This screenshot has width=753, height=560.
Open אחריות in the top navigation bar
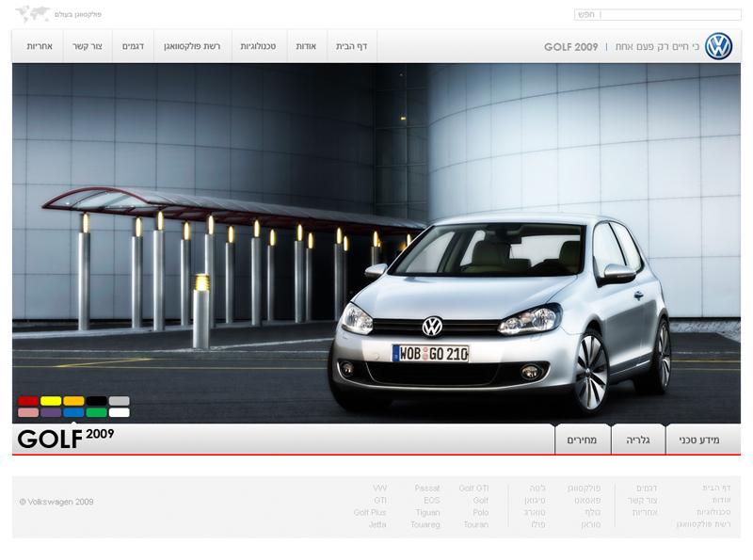pyautogui.click(x=40, y=46)
